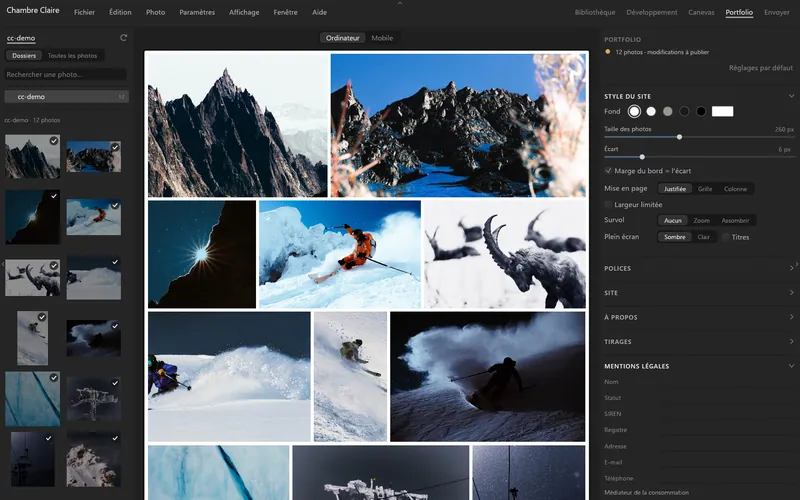Screen dimensions: 800x500
Task: Select the Portfolio module tab
Action: click(739, 12)
